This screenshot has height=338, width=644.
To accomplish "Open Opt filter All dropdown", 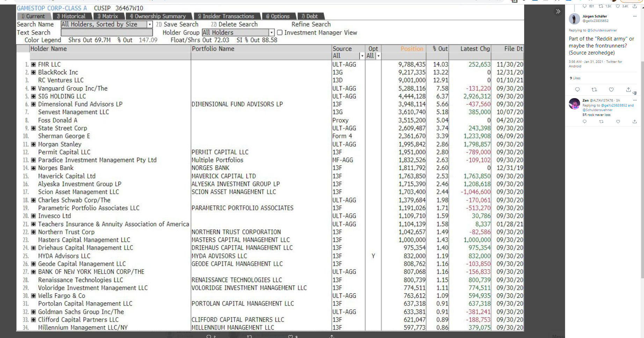I will (x=378, y=56).
